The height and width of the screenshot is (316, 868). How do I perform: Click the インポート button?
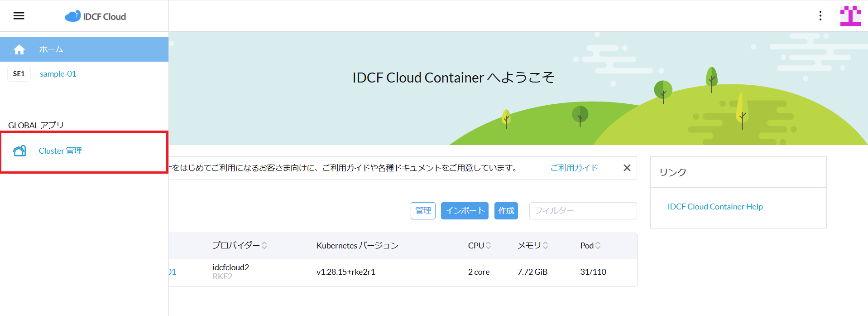point(465,211)
